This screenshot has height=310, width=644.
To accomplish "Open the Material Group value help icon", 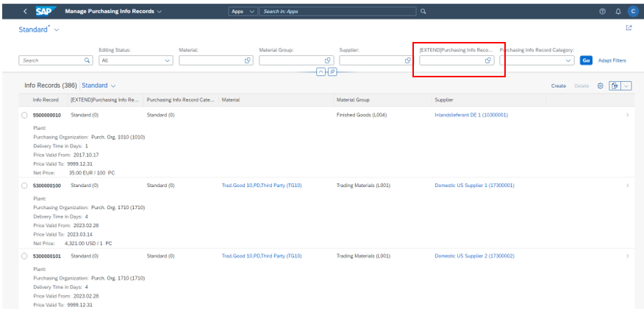I will [x=328, y=60].
